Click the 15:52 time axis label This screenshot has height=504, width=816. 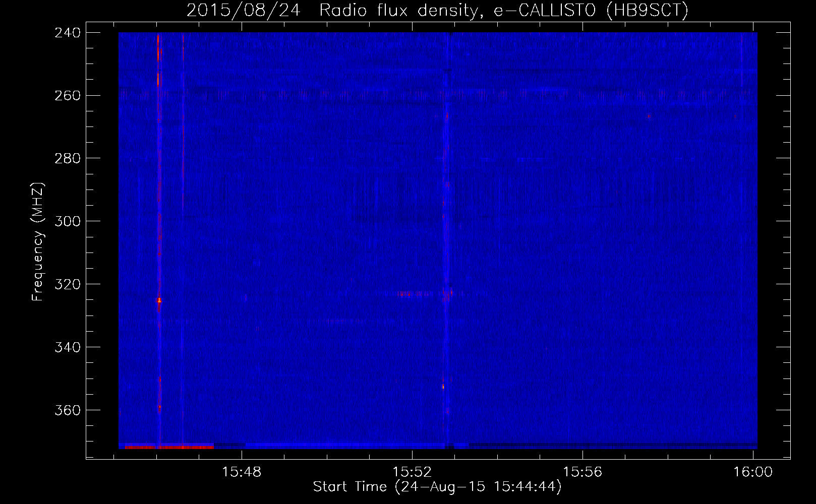413,472
